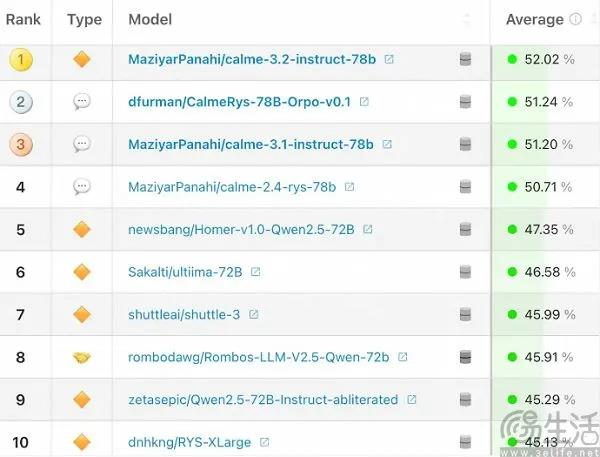Click the handshake merge icon for rank 8
The height and width of the screenshot is (457, 600).
coord(82,357)
